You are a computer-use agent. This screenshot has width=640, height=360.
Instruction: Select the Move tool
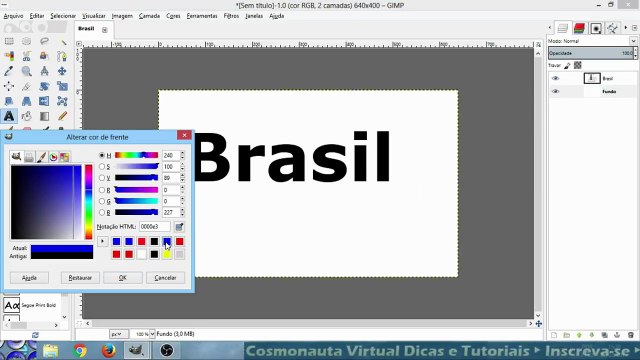[x=62, y=71]
